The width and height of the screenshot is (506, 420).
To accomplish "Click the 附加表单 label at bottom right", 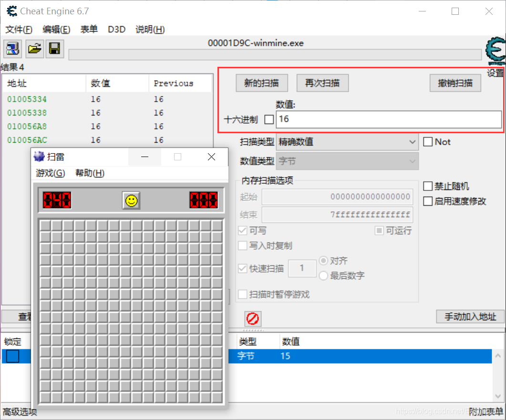I will click(485, 411).
